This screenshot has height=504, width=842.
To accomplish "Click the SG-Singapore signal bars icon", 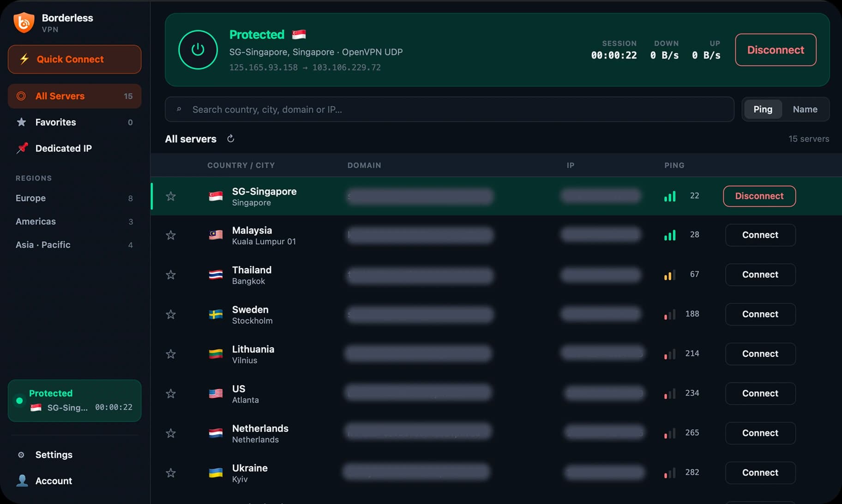I will tap(670, 196).
